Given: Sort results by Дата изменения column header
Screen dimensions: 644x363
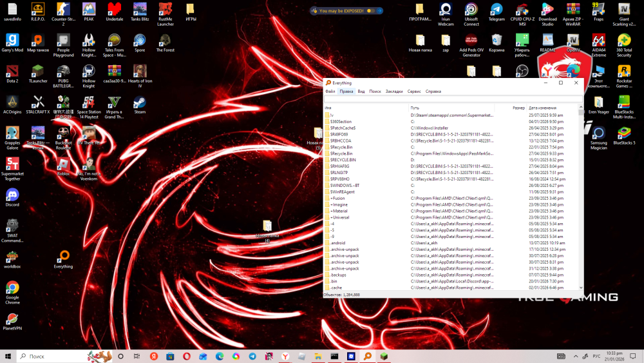Looking at the screenshot, I should click(552, 108).
